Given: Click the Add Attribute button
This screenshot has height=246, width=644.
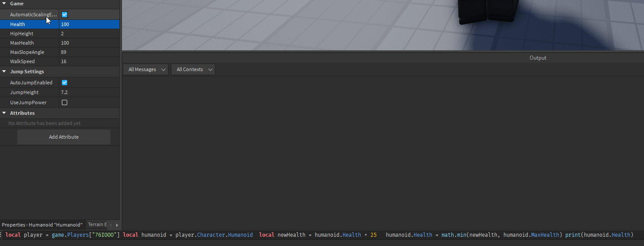Looking at the screenshot, I should tap(64, 137).
